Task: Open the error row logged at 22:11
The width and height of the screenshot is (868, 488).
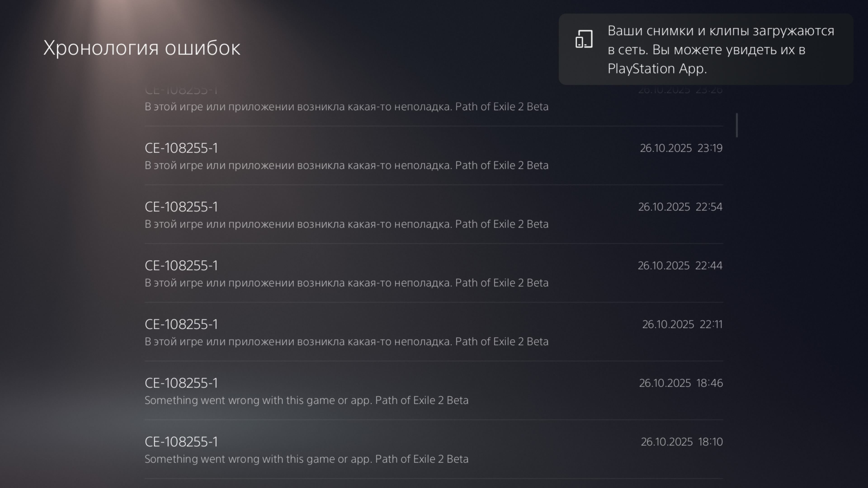Action: pyautogui.click(x=434, y=332)
